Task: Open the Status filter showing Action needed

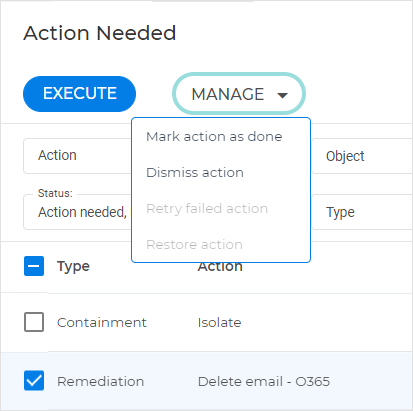Action: point(77,212)
